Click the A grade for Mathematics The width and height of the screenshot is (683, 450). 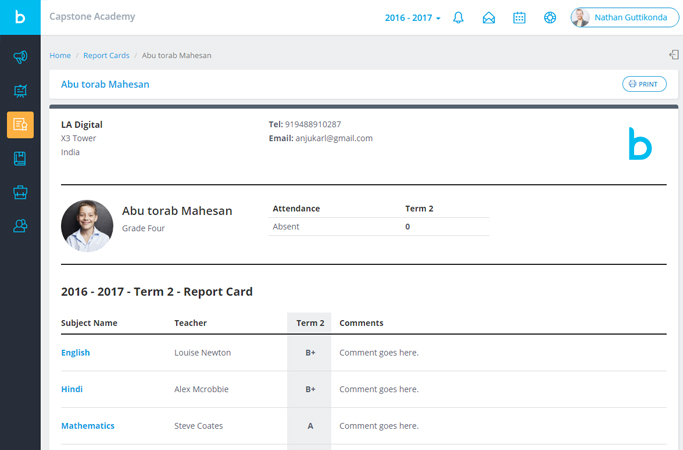click(310, 426)
